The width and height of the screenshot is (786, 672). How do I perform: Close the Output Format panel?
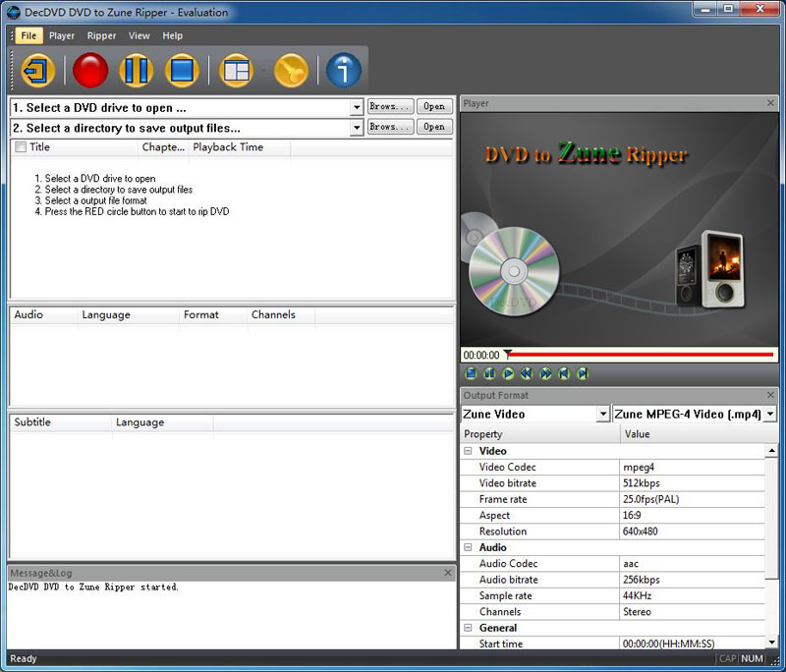pyautogui.click(x=770, y=395)
